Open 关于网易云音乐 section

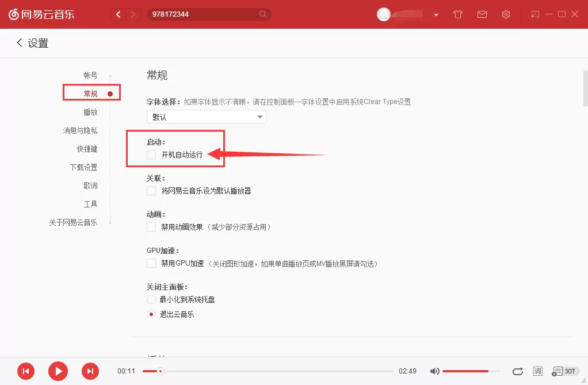coord(73,222)
